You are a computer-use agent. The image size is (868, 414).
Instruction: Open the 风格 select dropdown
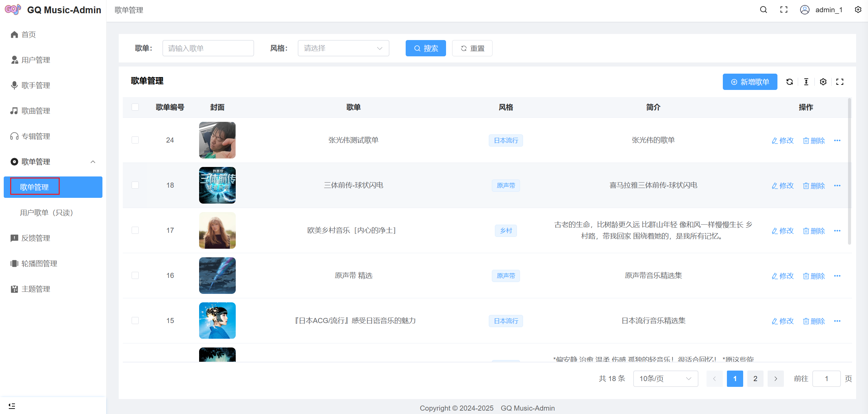343,48
